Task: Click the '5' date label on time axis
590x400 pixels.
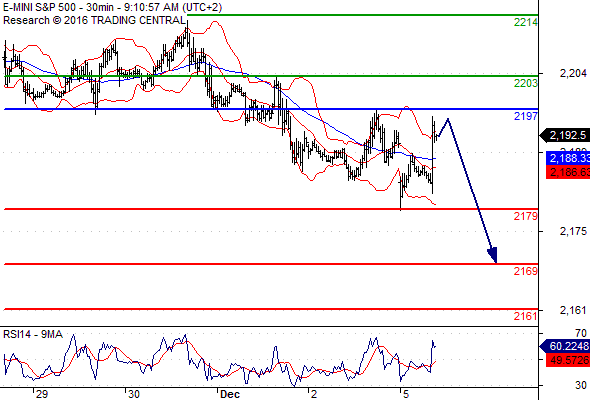Action: pyautogui.click(x=406, y=394)
